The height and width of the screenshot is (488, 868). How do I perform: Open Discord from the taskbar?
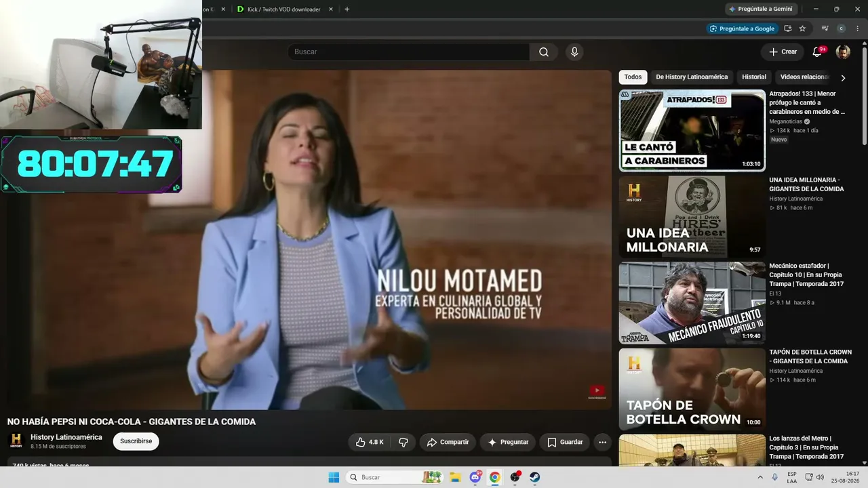(x=475, y=477)
